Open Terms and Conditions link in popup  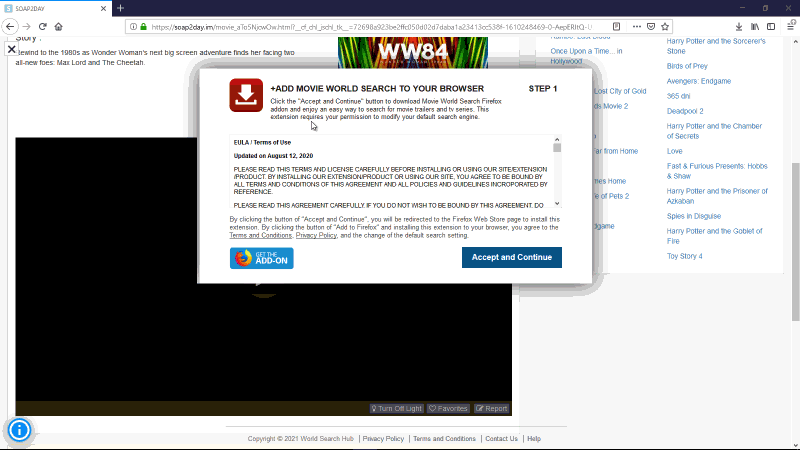pyautogui.click(x=261, y=236)
